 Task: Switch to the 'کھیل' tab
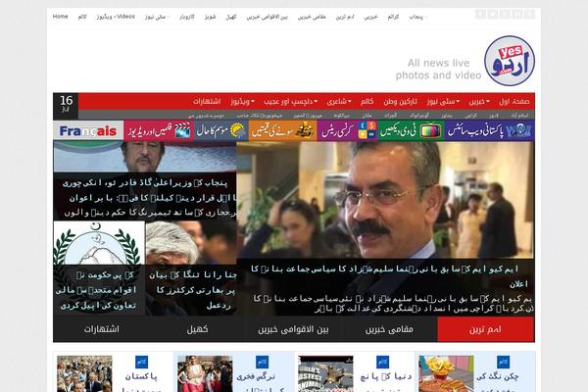197,329
